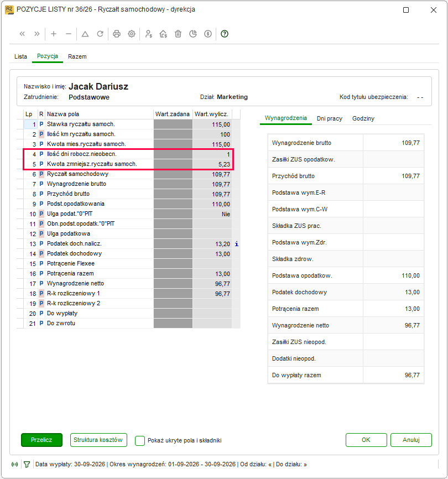The image size is (448, 479).
Task: Click the house with dollar sign icon
Action: click(163, 34)
